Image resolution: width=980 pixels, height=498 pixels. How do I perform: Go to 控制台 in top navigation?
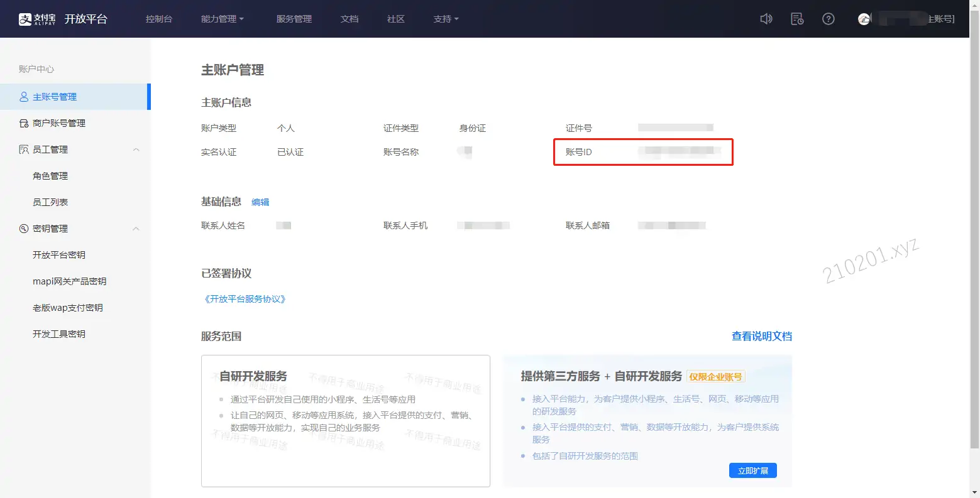click(159, 19)
